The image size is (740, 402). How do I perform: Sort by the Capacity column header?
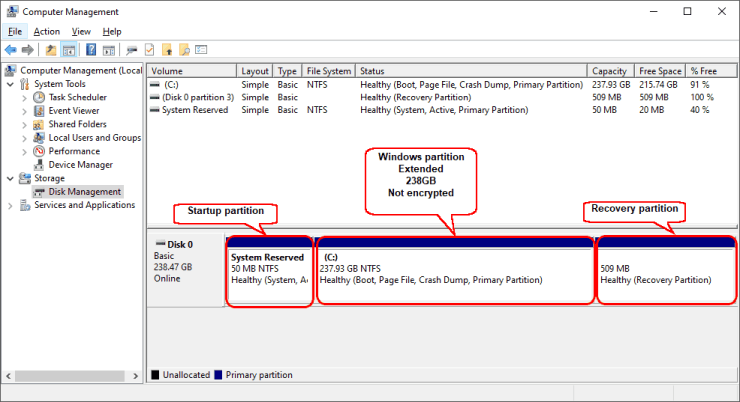(x=611, y=71)
